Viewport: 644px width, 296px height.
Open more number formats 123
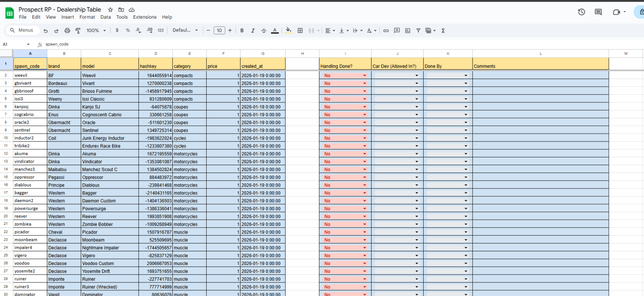[160, 31]
